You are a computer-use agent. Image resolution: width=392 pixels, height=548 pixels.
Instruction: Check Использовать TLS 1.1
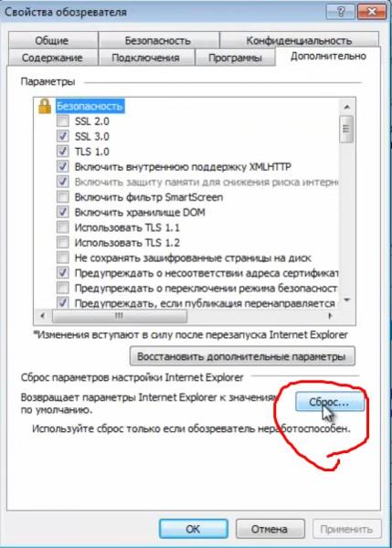tap(63, 227)
